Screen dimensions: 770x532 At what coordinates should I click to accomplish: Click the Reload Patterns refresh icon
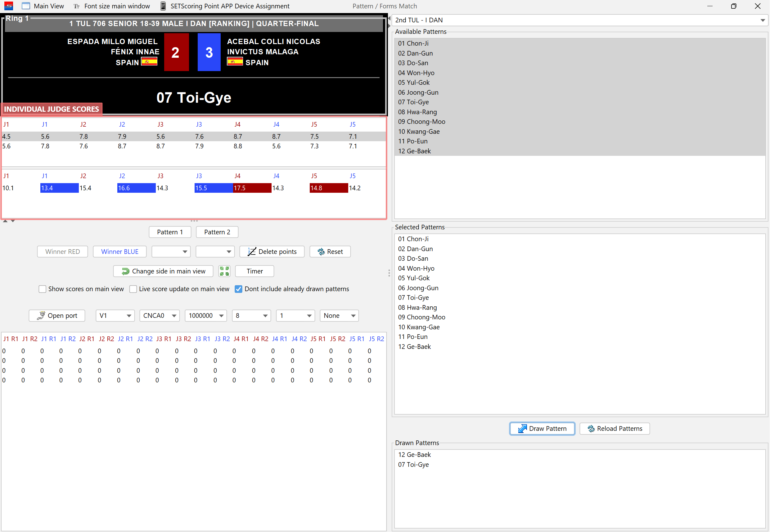591,429
